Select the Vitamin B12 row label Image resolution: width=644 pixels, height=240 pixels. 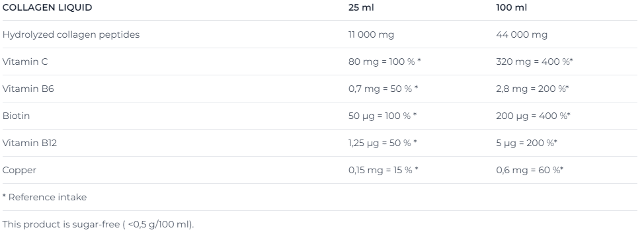30,143
